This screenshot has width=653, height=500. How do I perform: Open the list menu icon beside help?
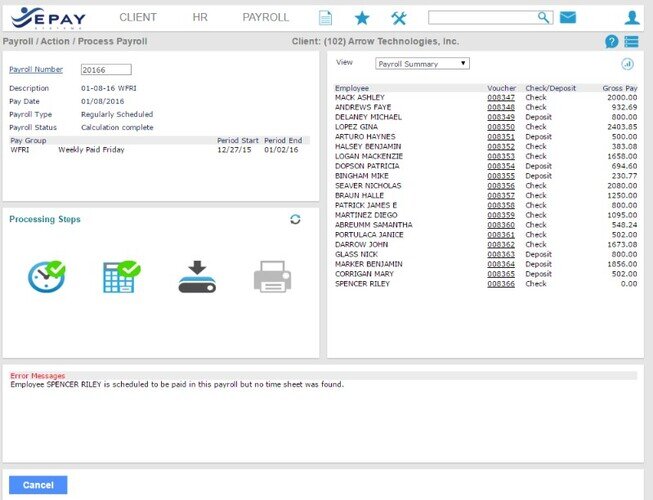(x=632, y=42)
